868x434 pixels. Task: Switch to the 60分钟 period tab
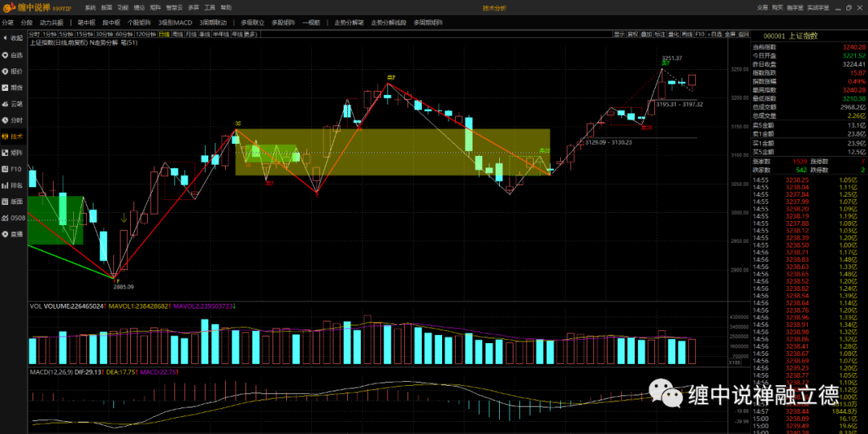tap(125, 35)
